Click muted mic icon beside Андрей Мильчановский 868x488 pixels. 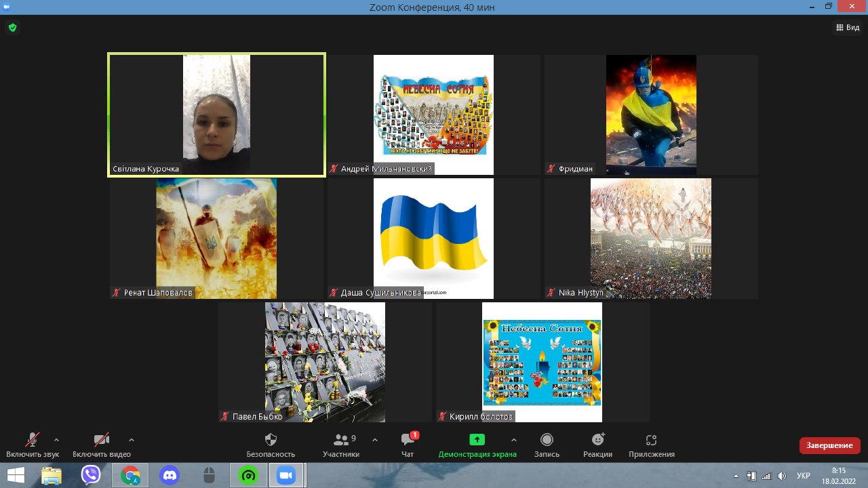(x=334, y=169)
